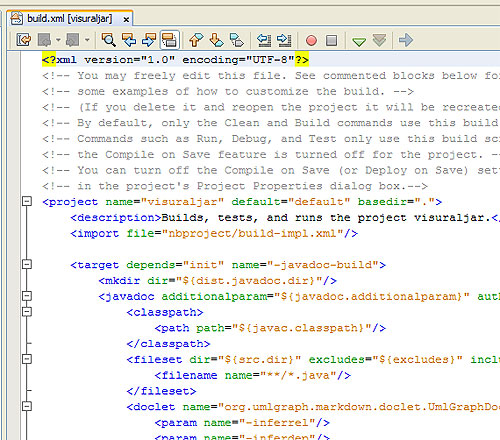This screenshot has width=500, height=440.
Task: Click the Find Selection magnifier icon
Action: click(x=108, y=40)
